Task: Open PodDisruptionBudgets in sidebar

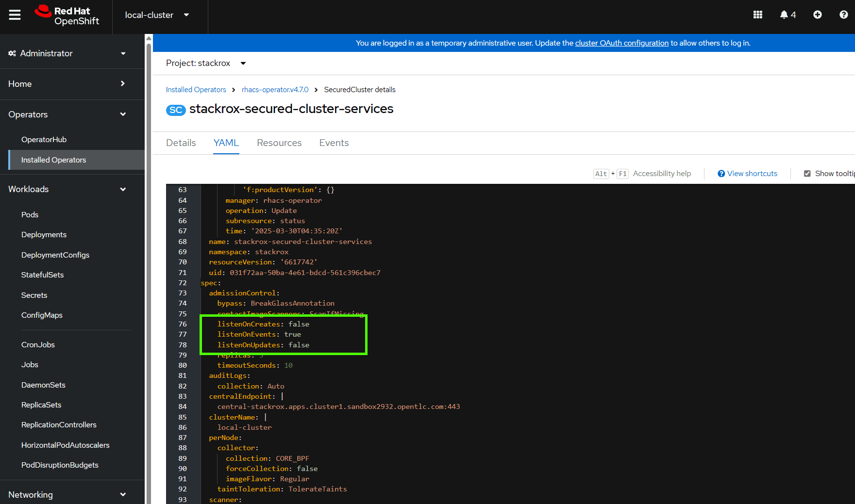Action: click(x=60, y=465)
